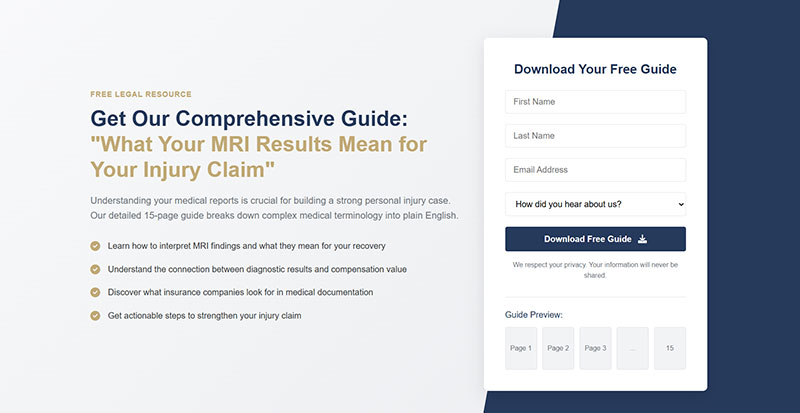Viewport: 800px width, 413px height.
Task: Click the gold 'What Your MRI Results Mean' title
Action: 258,155
